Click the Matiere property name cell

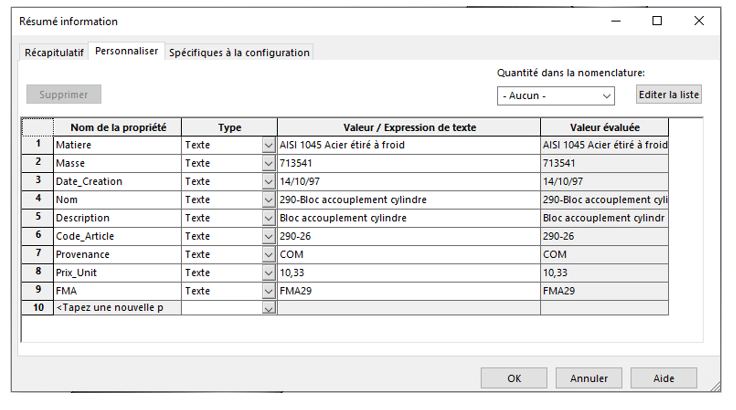(x=117, y=145)
